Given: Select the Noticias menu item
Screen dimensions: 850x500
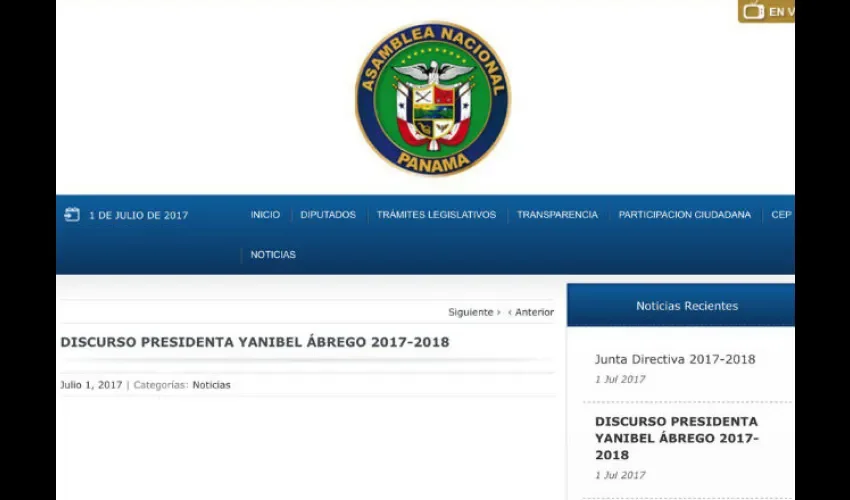Looking at the screenshot, I should (x=273, y=254).
